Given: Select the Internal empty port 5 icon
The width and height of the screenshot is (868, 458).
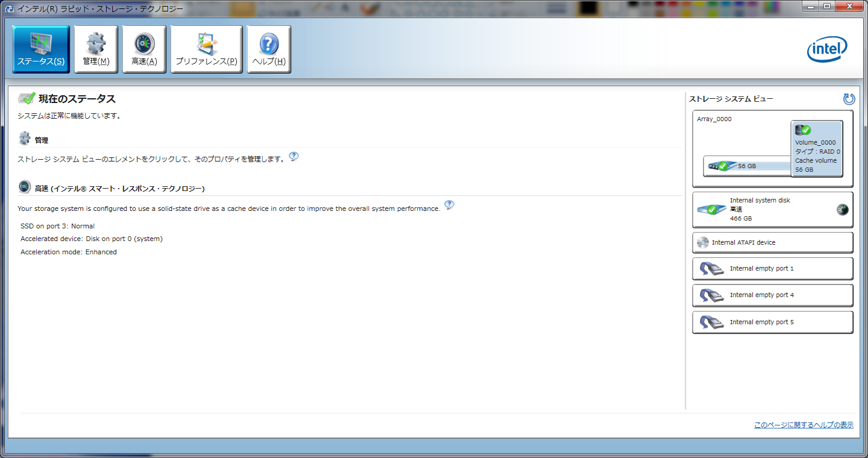Looking at the screenshot, I should 712,322.
